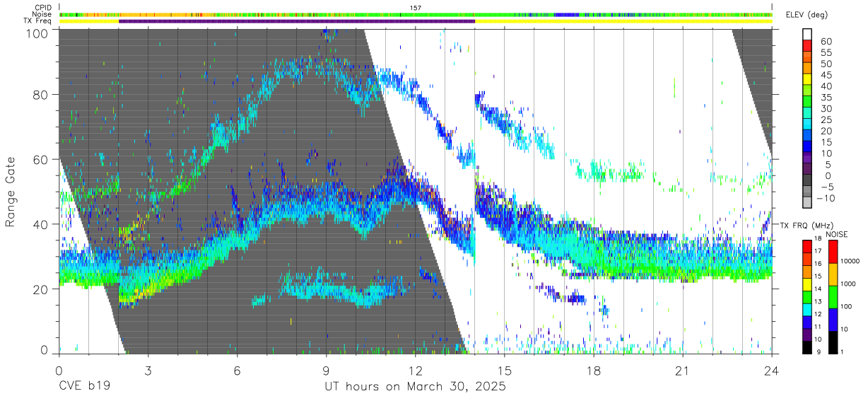Click x-axis tick label '21'
Viewport: 868px width, 401px height.
[x=683, y=371]
